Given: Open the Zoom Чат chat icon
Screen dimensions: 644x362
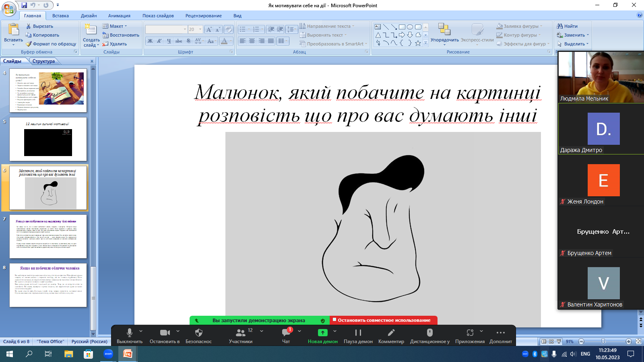Looking at the screenshot, I should (286, 335).
